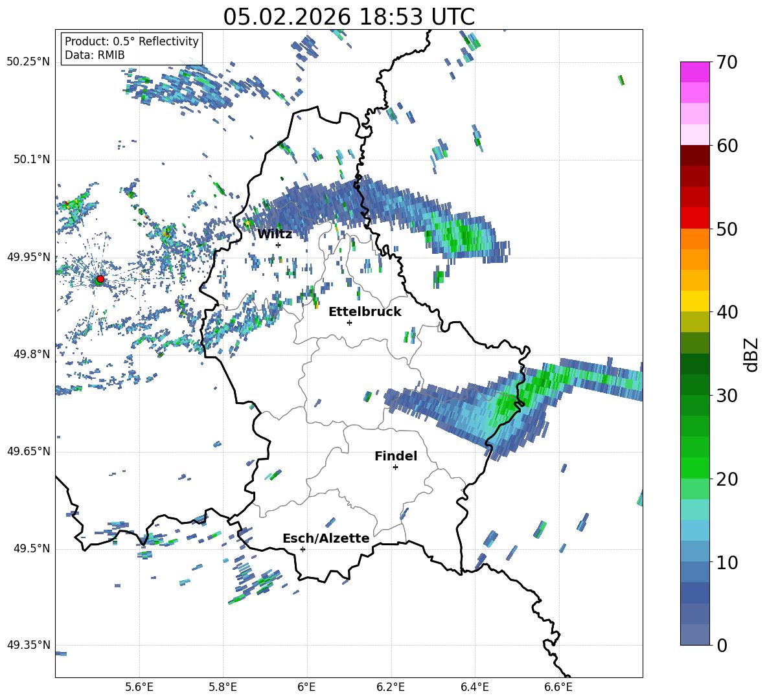The image size is (767, 700).
Task: Pick the red 50 dBZ colorbar segment
Action: point(694,218)
